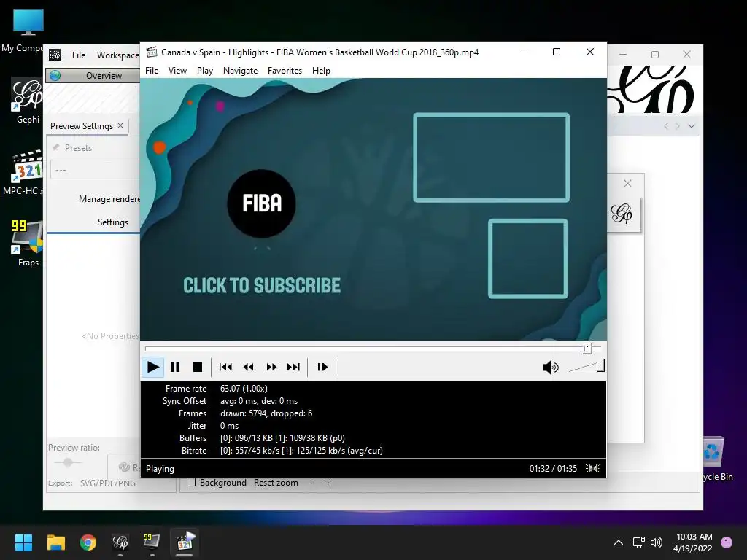Image resolution: width=747 pixels, height=560 pixels.
Task: Click the status bar audio icon next to time
Action: (x=593, y=469)
